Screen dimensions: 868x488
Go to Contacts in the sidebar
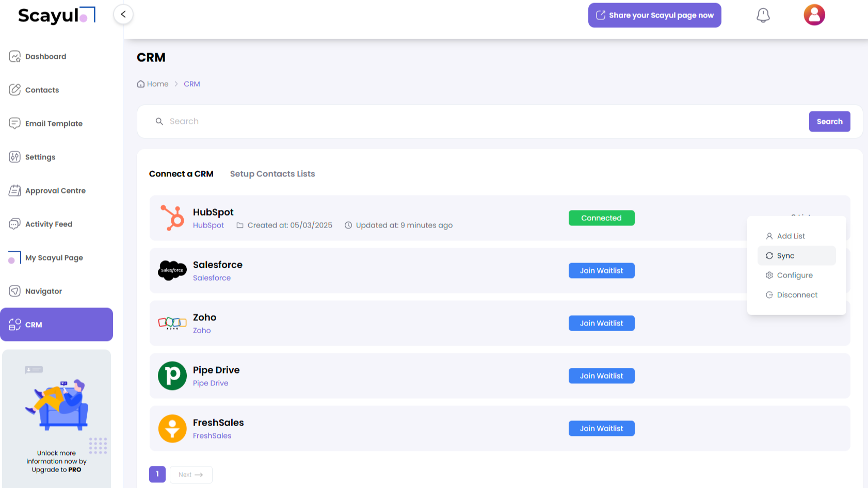pyautogui.click(x=42, y=90)
